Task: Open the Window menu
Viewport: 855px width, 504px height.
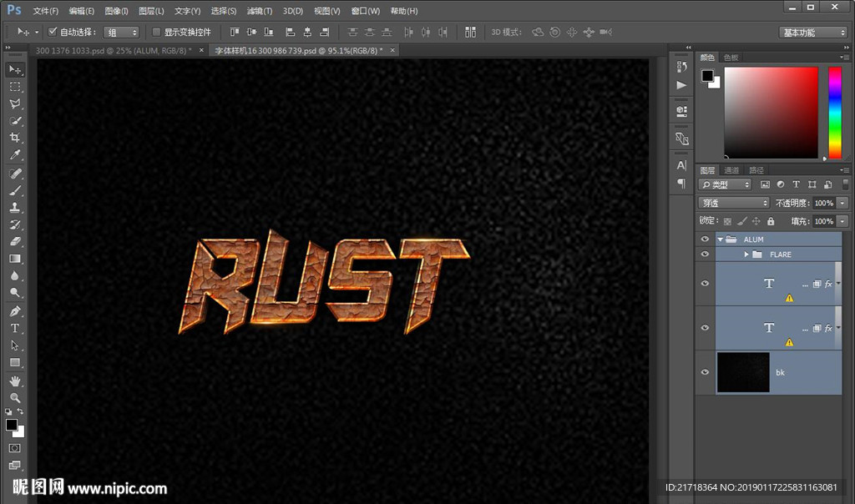Action: pos(366,11)
